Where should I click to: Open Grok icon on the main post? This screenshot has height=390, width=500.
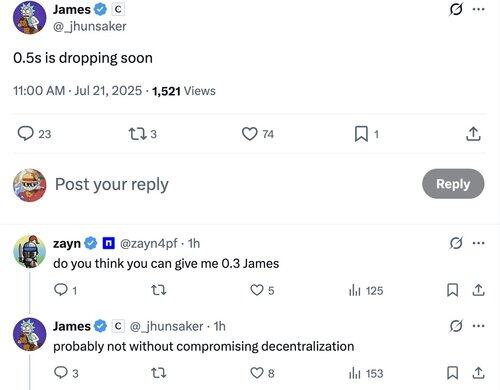pos(456,9)
